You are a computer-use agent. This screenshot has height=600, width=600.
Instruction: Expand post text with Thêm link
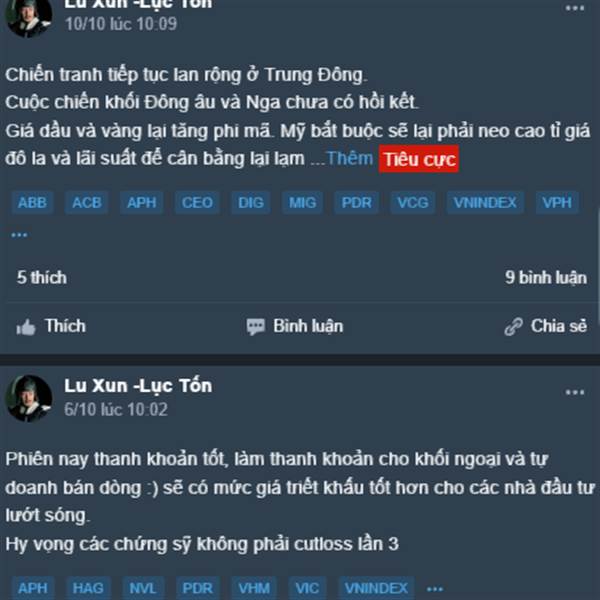[x=349, y=158]
